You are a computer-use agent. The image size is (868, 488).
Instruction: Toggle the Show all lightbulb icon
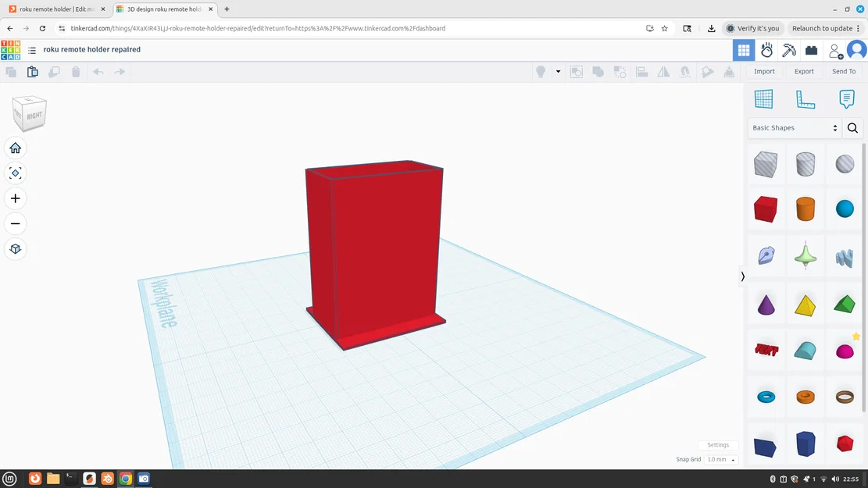click(541, 72)
